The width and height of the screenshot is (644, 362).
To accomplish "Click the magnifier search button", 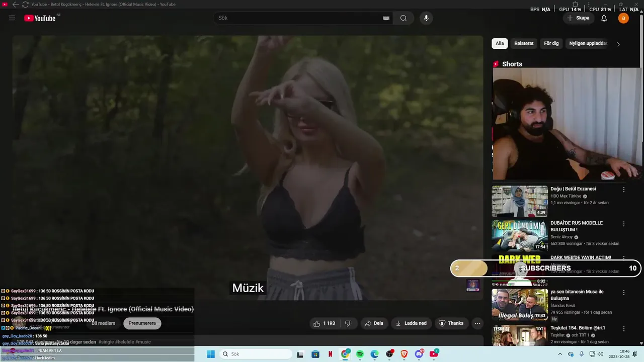I will [404, 18].
